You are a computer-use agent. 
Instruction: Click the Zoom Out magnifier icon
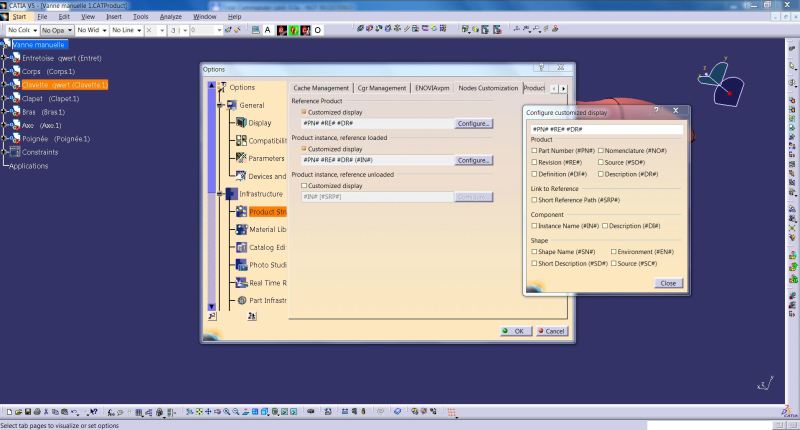tap(236, 412)
